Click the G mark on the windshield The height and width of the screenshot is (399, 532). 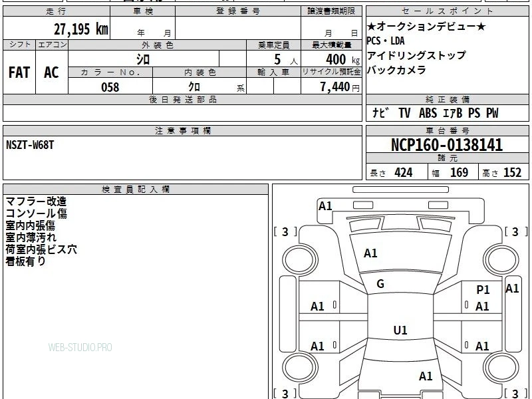point(380,284)
